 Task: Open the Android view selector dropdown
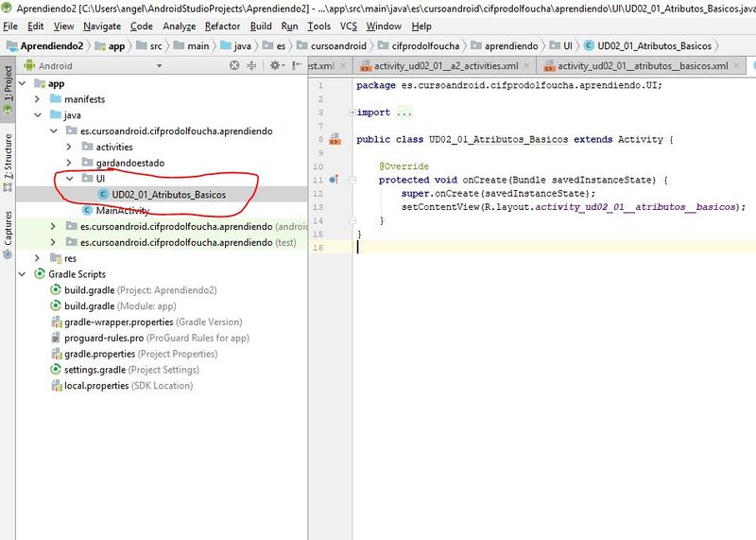[94, 65]
